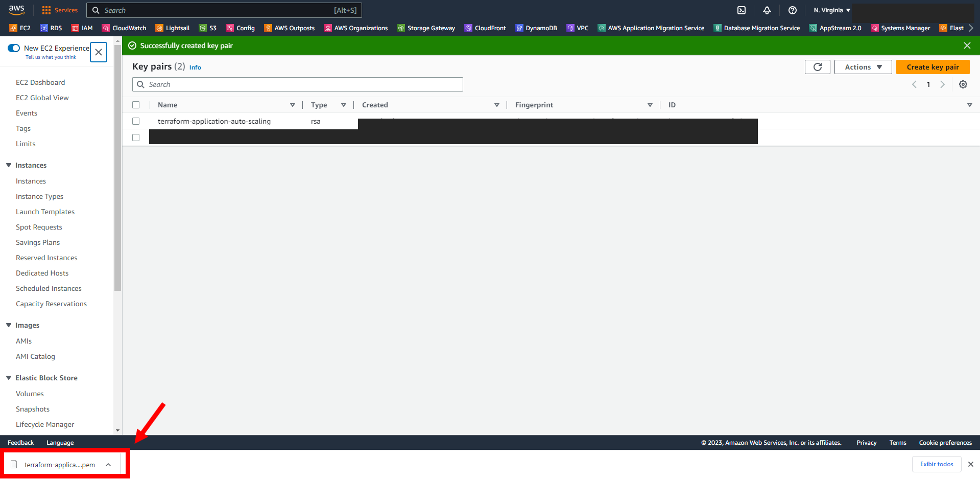Close the downloads bar

(971, 464)
